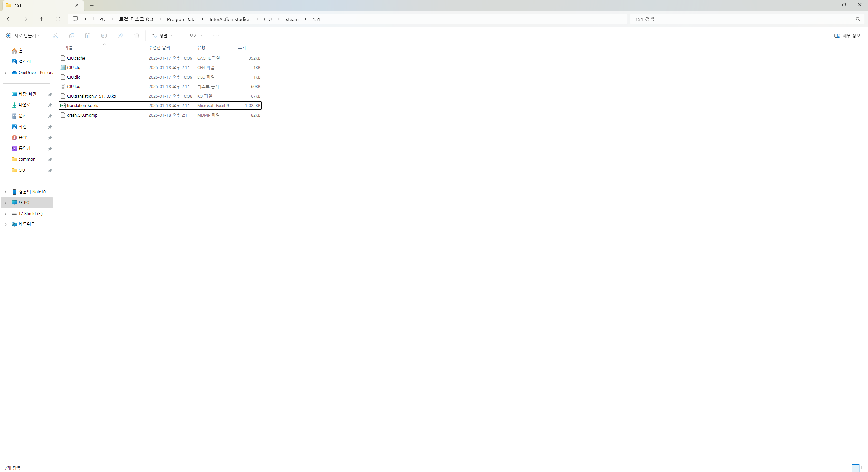This screenshot has height=472, width=868.
Task: Open the 새로 만들기 new item menu
Action: click(23, 36)
